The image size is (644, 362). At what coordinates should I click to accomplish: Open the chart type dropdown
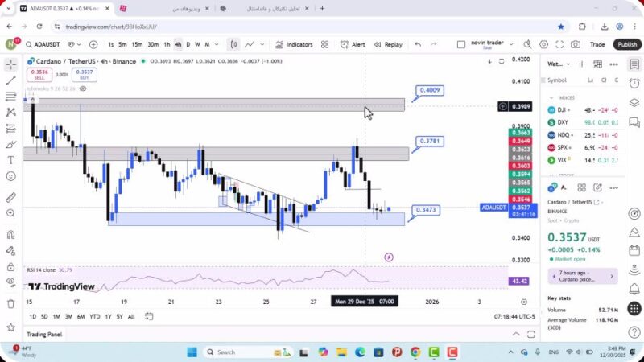pyautogui.click(x=233, y=44)
